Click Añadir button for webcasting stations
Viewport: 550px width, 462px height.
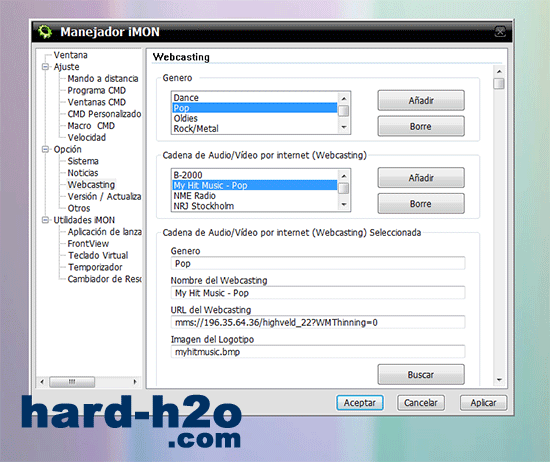[421, 178]
